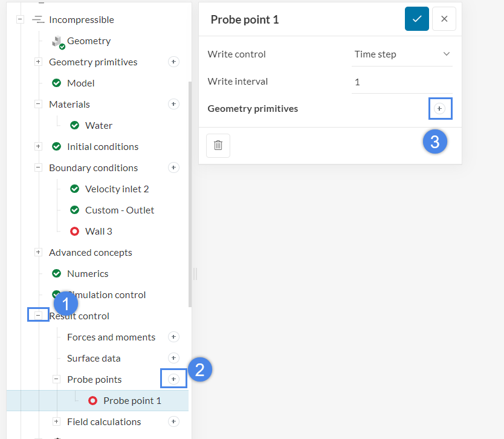
Task: Close the Probe point 1 panel
Action: coord(444,19)
